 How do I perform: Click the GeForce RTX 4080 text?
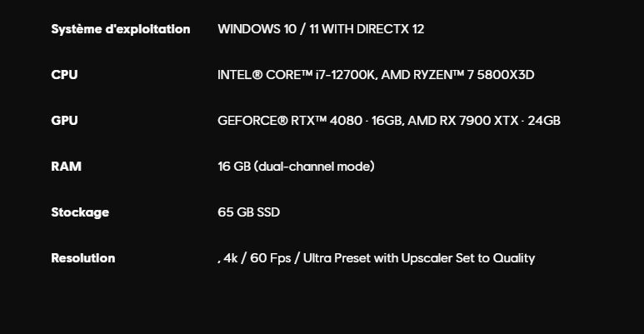(x=290, y=121)
